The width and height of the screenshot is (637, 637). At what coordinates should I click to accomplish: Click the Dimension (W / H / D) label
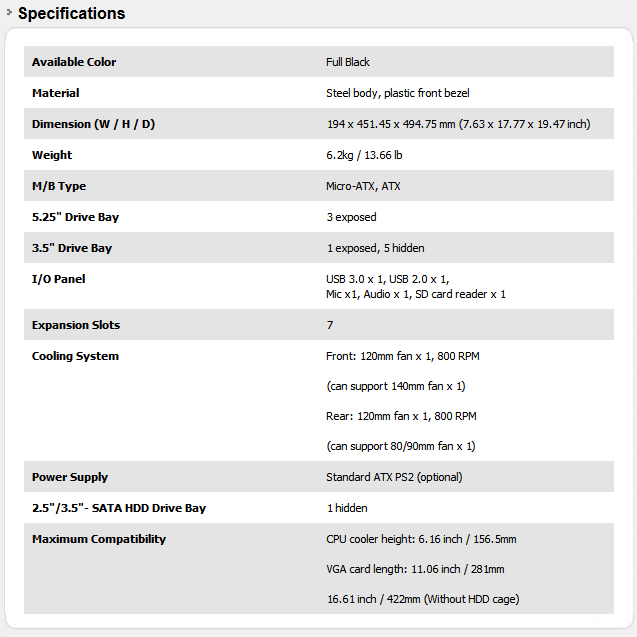click(93, 124)
